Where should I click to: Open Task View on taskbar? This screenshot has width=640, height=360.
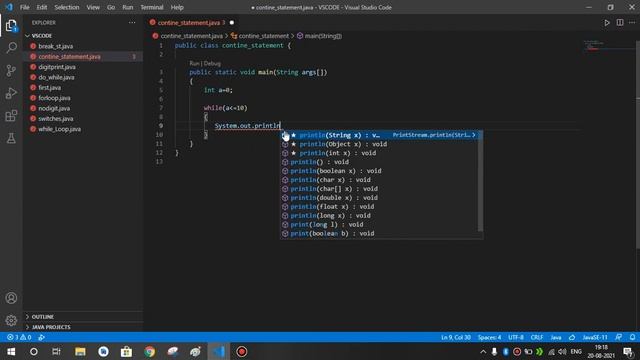click(x=56, y=351)
